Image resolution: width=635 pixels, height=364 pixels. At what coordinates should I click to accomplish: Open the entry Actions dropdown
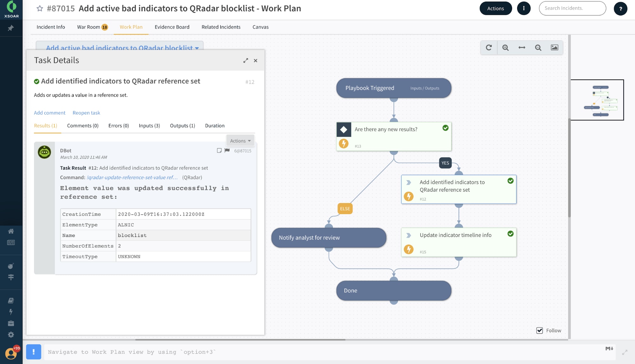pyautogui.click(x=240, y=141)
